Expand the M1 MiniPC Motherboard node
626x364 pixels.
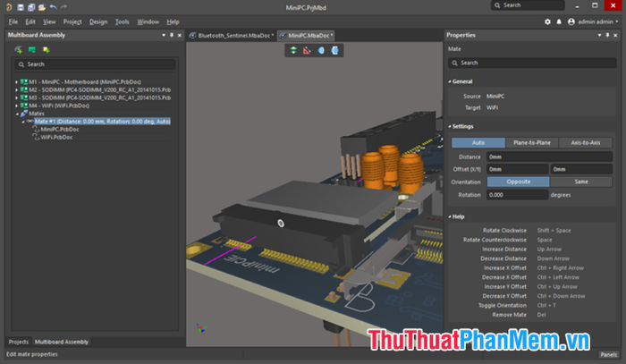pyautogui.click(x=16, y=81)
